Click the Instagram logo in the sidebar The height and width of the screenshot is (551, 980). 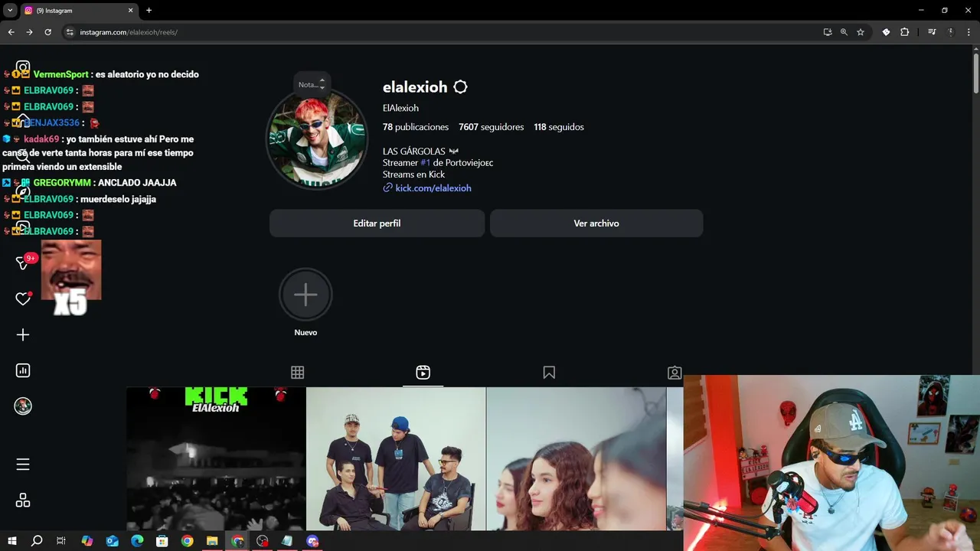click(23, 68)
